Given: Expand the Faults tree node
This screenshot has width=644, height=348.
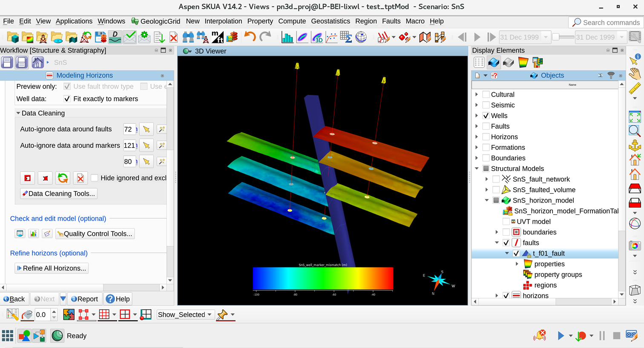Looking at the screenshot, I should click(x=477, y=126).
